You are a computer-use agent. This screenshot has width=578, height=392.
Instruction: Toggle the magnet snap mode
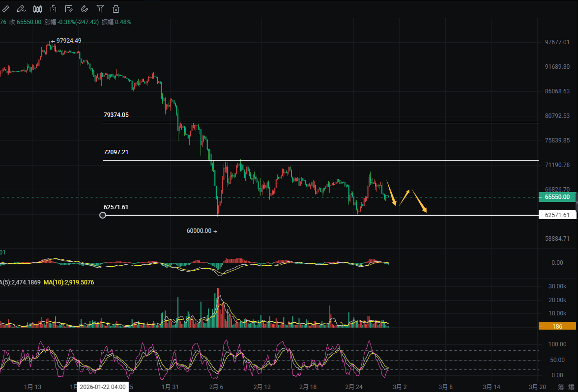click(85, 8)
